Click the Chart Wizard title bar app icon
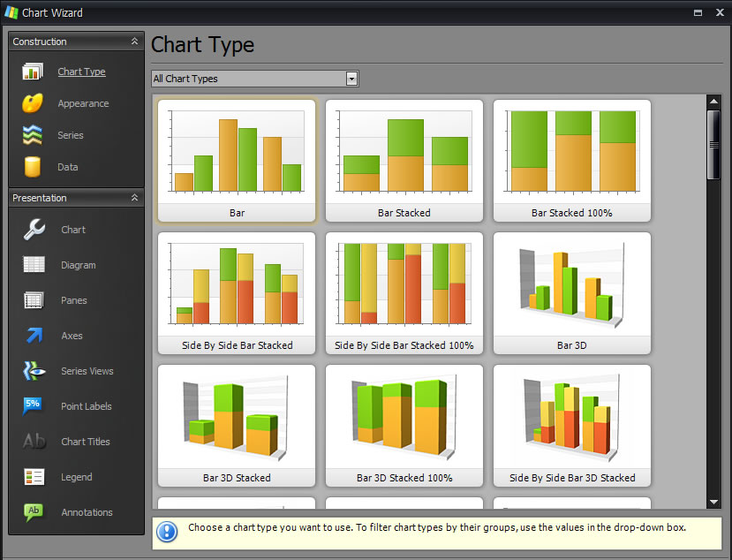Viewport: 732px width, 560px height. tap(11, 12)
